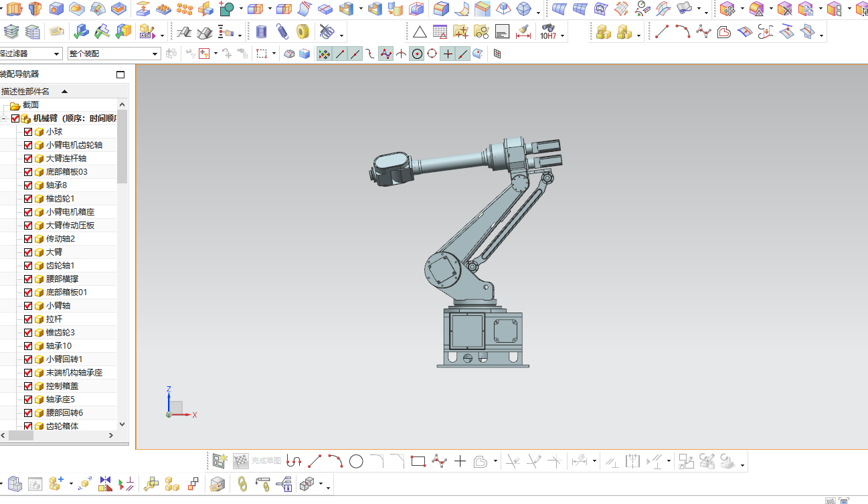This screenshot has height=504, width=868.
Task: Open the dropdown arrow beside 10H7
Action: pyautogui.click(x=563, y=35)
